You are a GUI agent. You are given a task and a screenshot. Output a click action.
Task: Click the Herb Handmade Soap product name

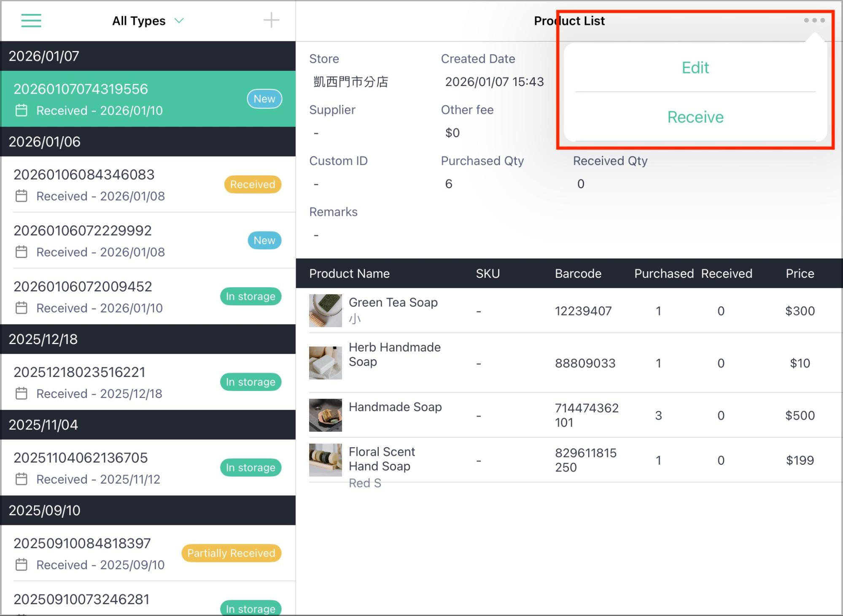click(x=395, y=355)
